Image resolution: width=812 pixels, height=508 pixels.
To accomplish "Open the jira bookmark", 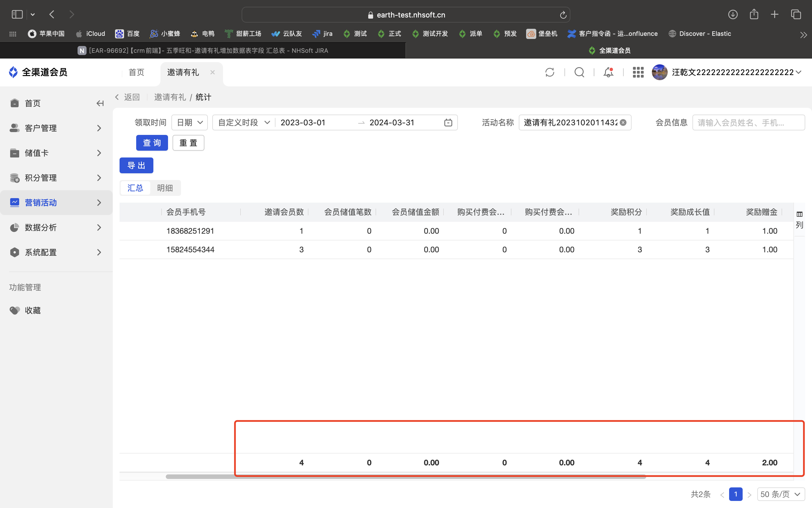I will [x=323, y=34].
